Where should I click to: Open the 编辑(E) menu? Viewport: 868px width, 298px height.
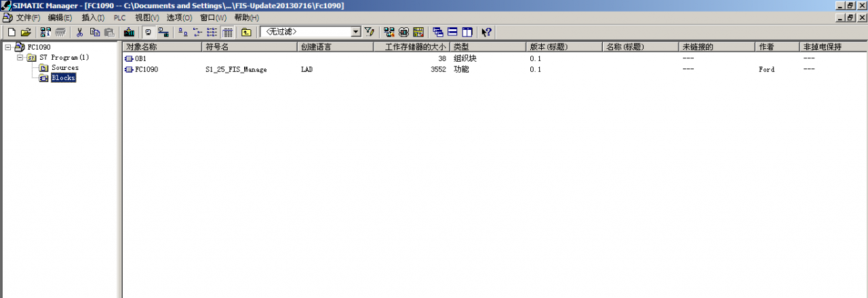60,18
